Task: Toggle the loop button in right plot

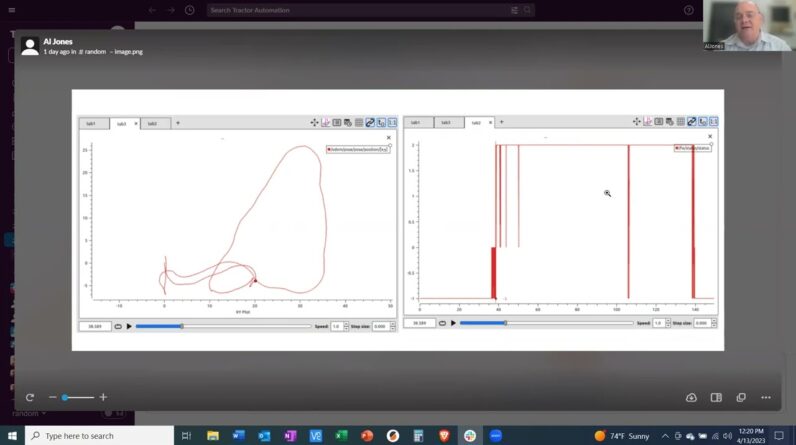Action: tap(441, 323)
